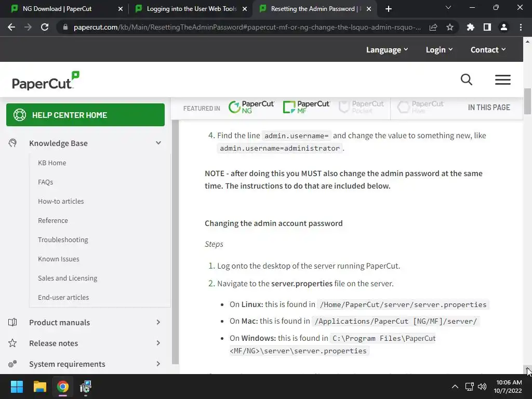Viewport: 532px width, 399px height.
Task: Click the scrollbar up arrow
Action: click(x=527, y=42)
